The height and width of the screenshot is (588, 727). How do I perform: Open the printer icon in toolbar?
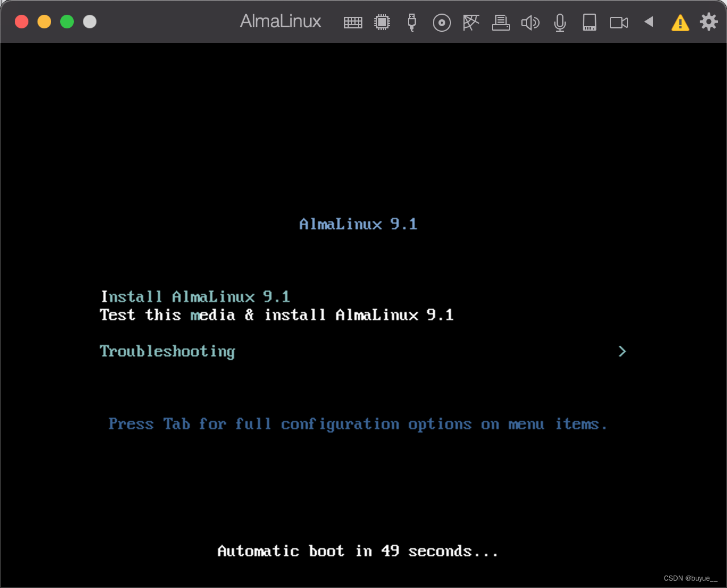pyautogui.click(x=500, y=23)
